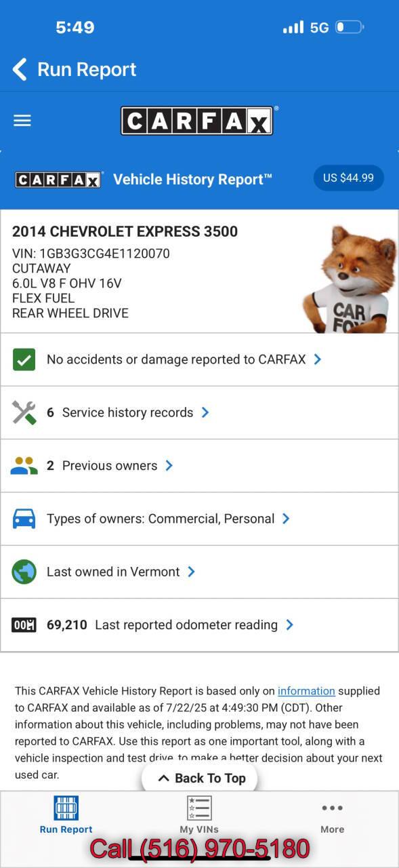Tap the Back To Top button

click(x=200, y=778)
